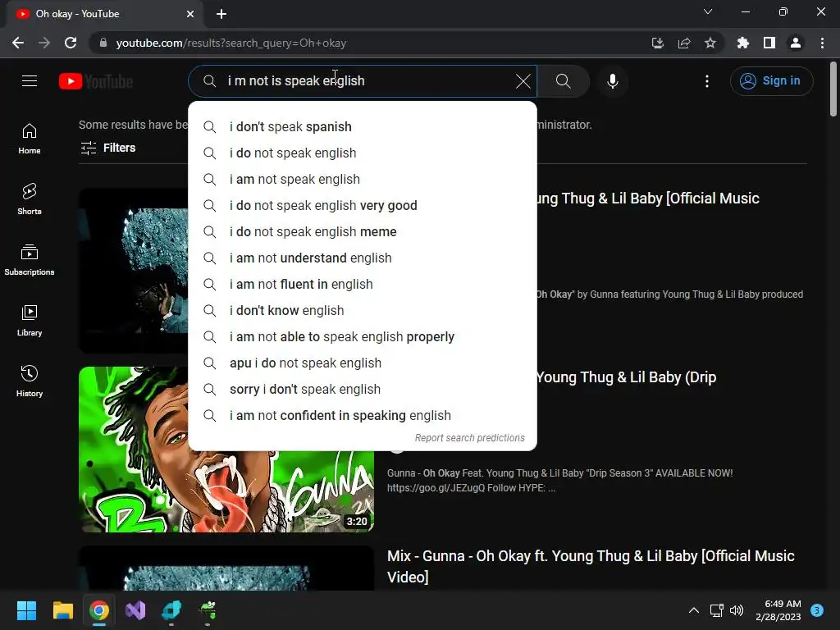Open the clock showing 6:49 AM

pyautogui.click(x=778, y=610)
